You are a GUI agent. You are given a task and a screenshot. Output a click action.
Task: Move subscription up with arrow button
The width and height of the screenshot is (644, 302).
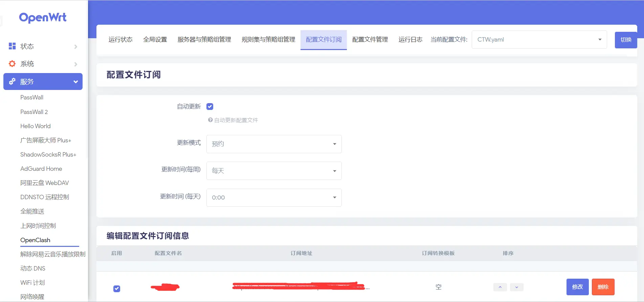coord(500,287)
